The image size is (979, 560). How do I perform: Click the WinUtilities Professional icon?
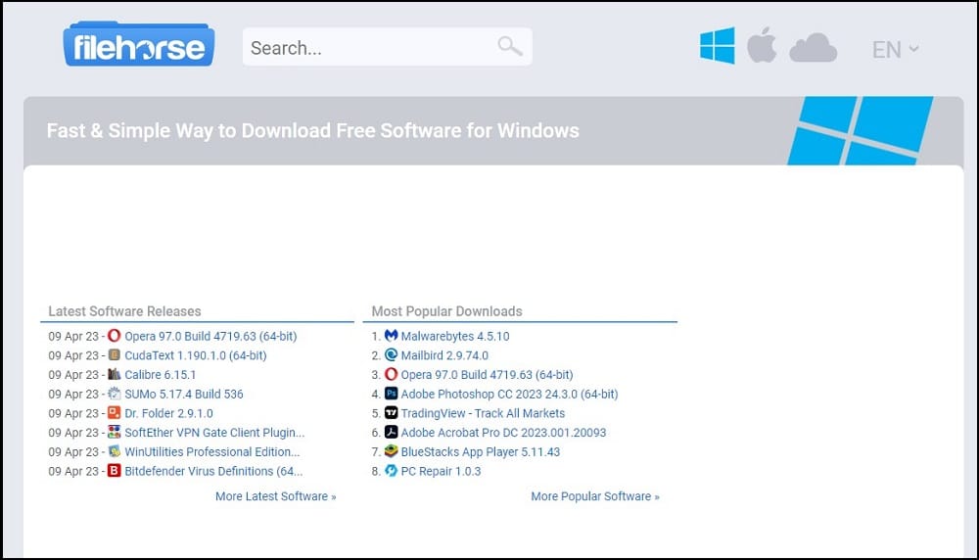[114, 451]
